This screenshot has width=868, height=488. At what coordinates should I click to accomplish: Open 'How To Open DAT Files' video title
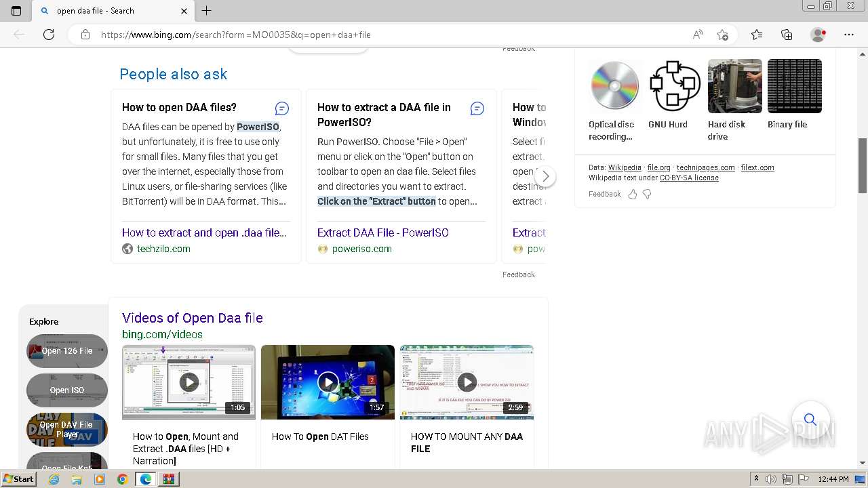320,436
